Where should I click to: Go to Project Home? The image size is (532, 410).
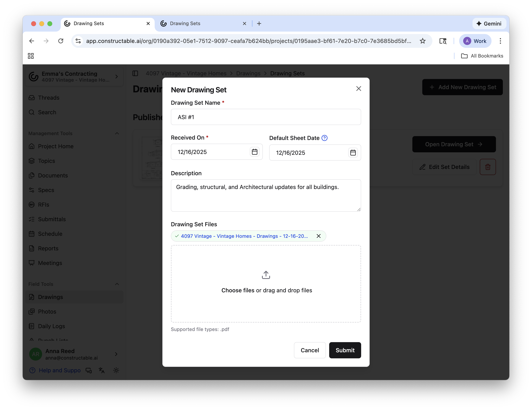[x=74, y=146]
